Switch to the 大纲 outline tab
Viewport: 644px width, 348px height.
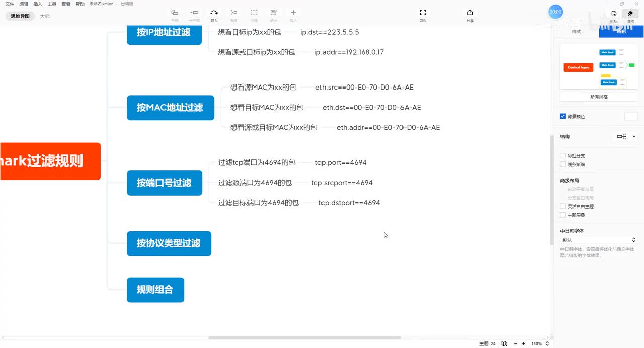(x=45, y=16)
